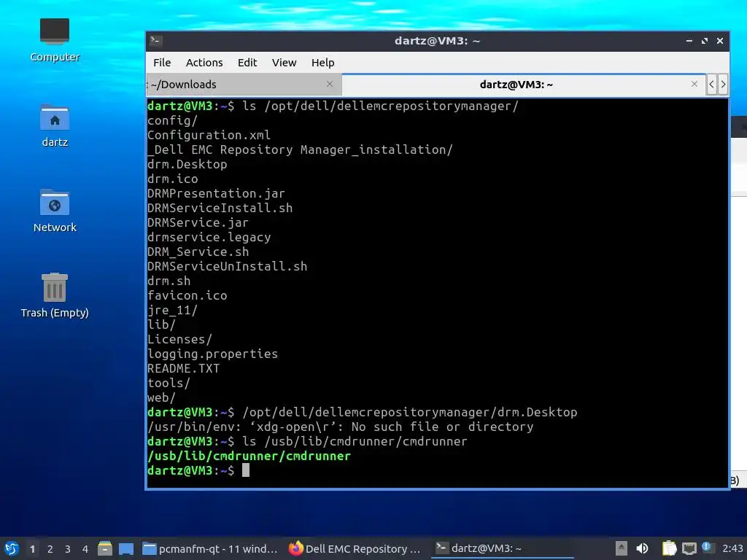Click the removable media eject tray icon
This screenshot has height=560, width=747.
pyautogui.click(x=621, y=548)
